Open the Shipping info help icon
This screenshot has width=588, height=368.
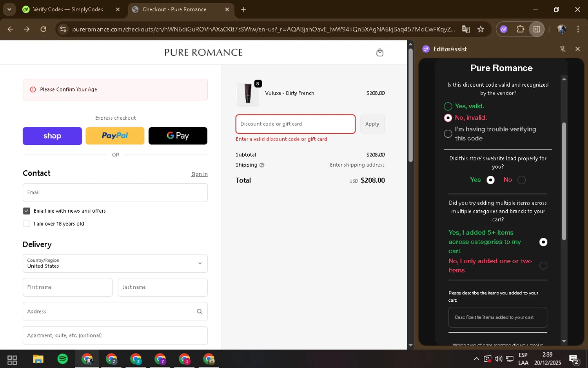coord(262,165)
